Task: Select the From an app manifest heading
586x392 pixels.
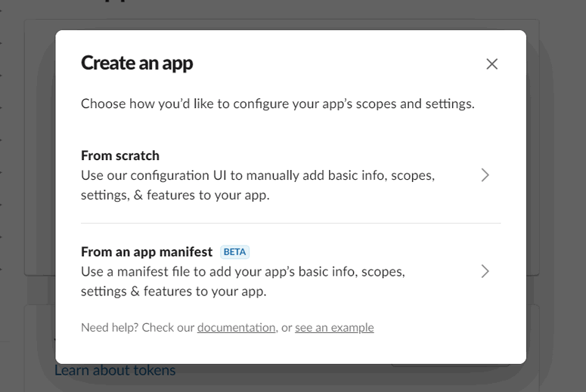Action: [x=147, y=252]
